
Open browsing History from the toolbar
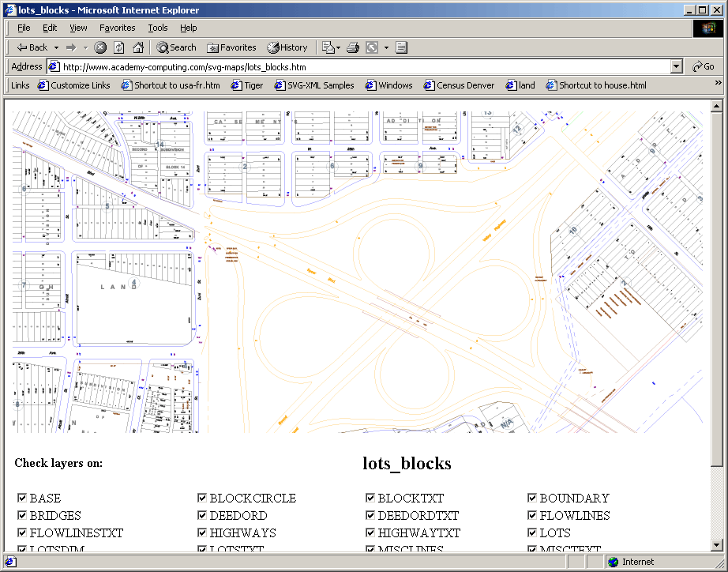(x=287, y=47)
